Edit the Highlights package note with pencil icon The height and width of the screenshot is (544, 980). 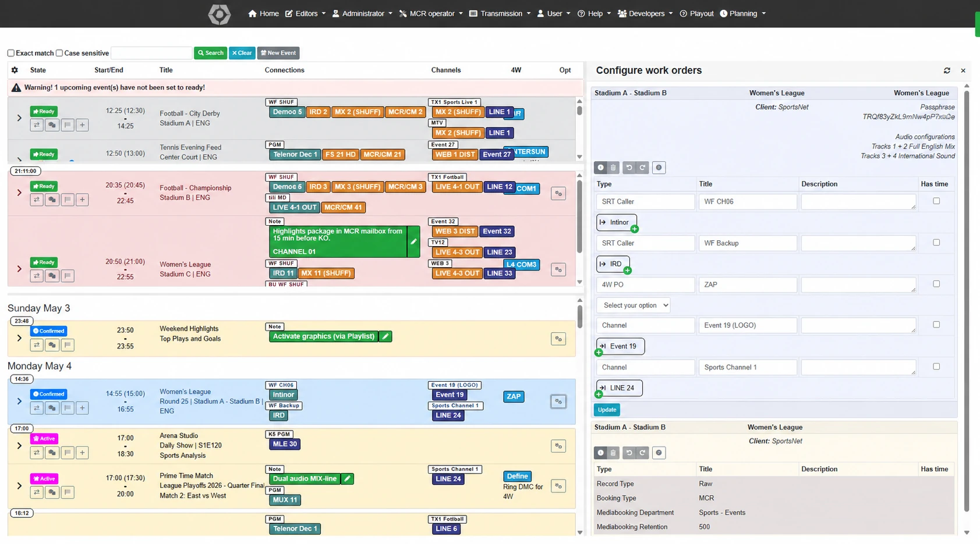413,241
